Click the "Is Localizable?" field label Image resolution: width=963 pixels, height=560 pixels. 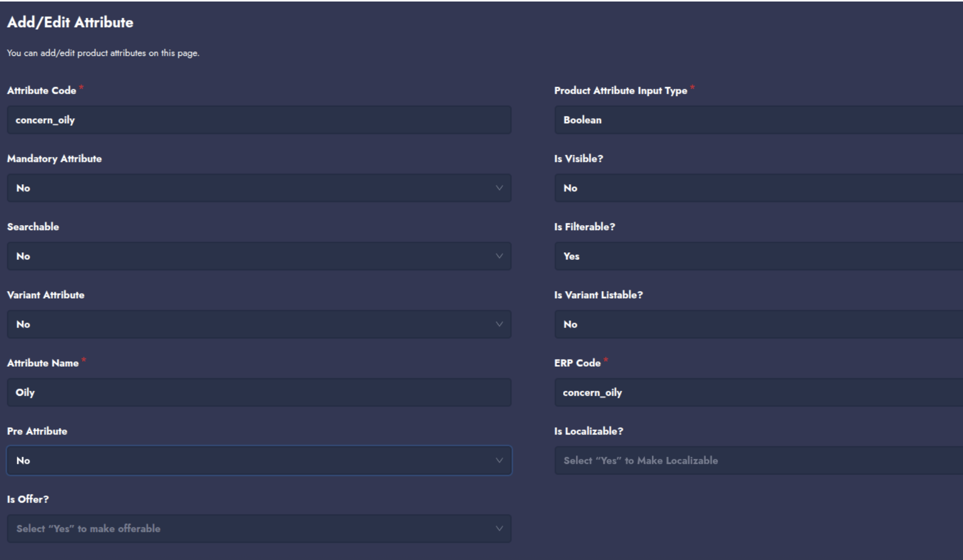pyautogui.click(x=588, y=431)
